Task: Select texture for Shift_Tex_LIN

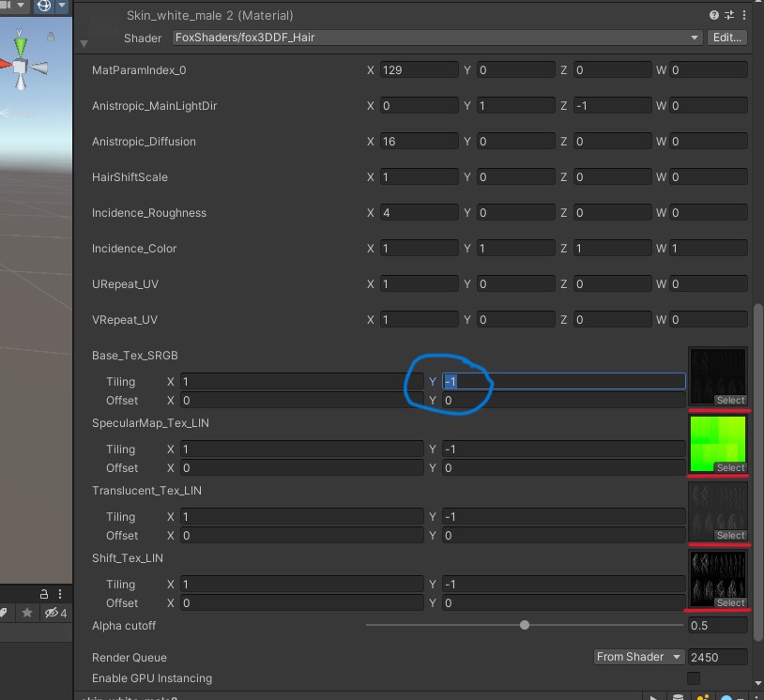Action: (730, 602)
